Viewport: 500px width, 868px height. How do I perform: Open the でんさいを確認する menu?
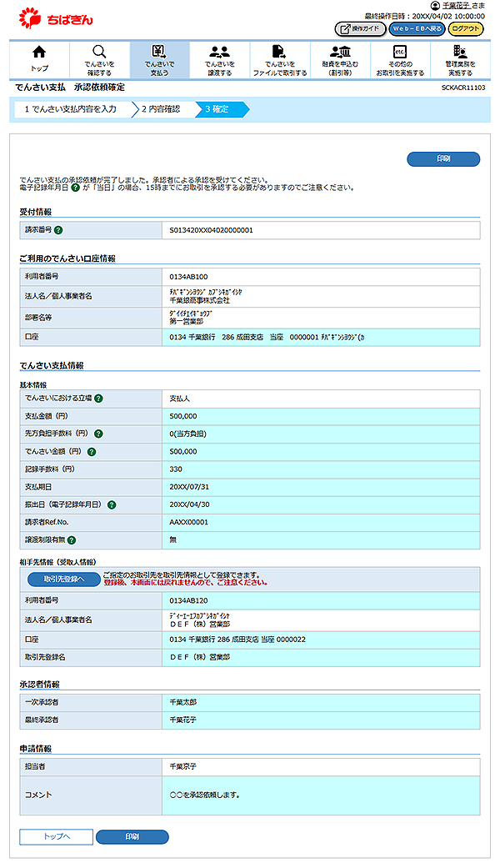point(99,60)
